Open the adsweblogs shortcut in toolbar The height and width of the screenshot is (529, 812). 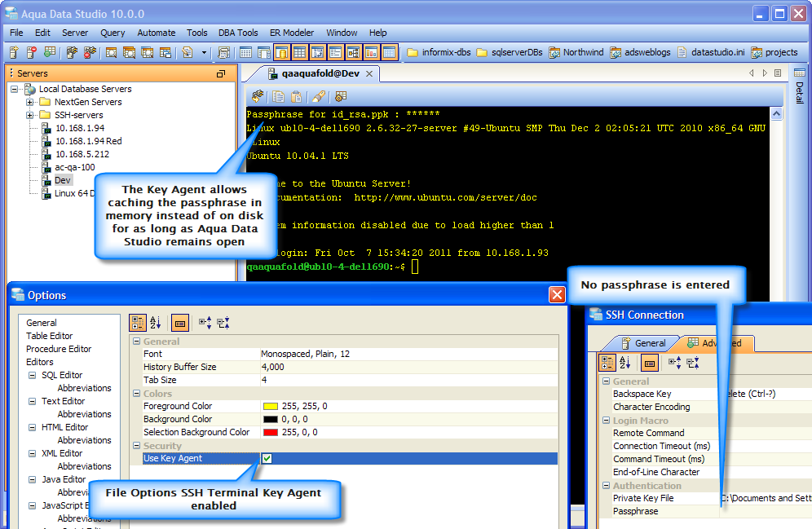[x=641, y=52]
